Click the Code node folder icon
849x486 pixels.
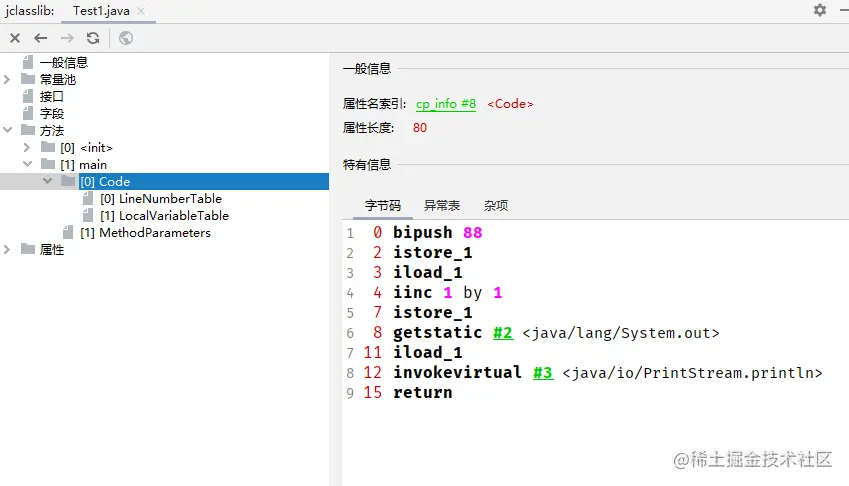(68, 181)
